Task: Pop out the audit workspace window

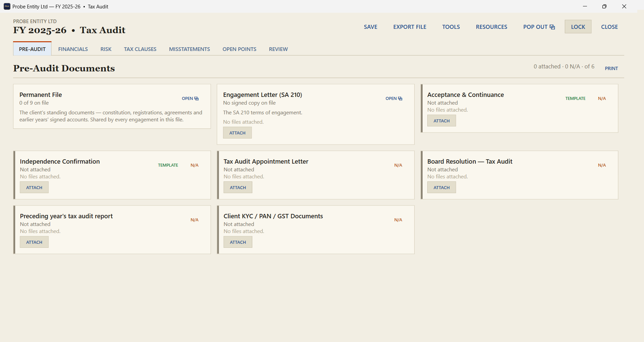Action: pos(539,27)
